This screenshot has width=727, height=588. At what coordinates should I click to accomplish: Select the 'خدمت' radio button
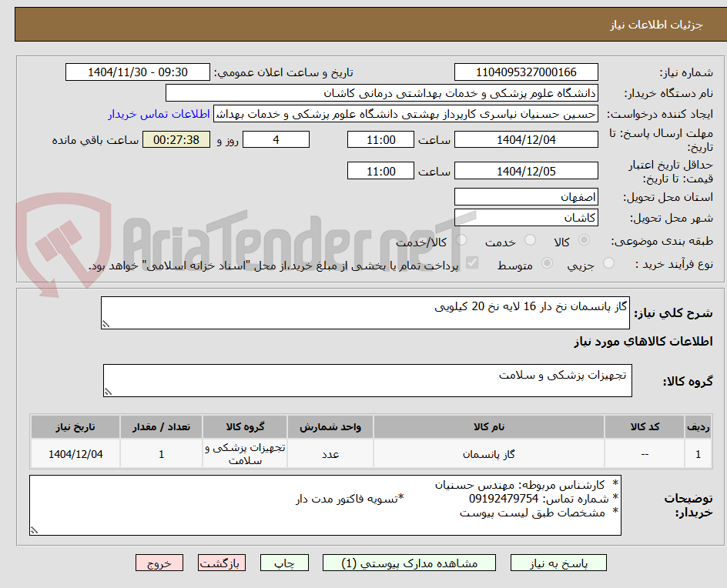[530, 240]
